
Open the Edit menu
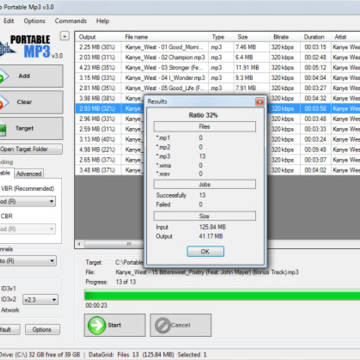click(x=9, y=21)
